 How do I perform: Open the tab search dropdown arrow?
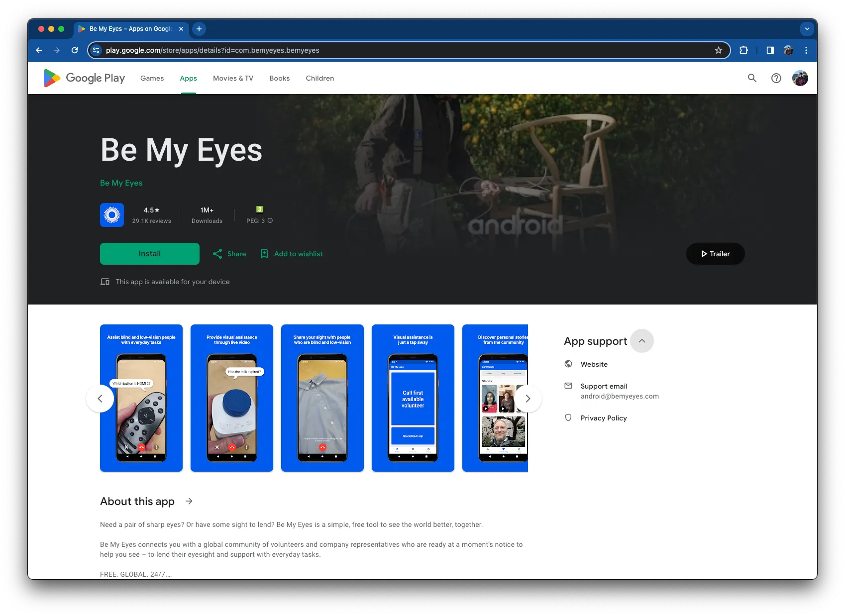click(x=807, y=29)
